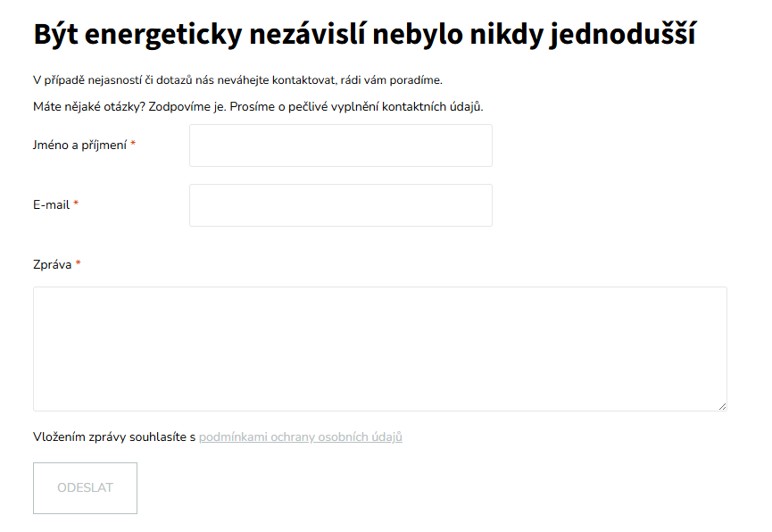The width and height of the screenshot is (772, 532).
Task: Click the 'Jméno a příjmení' field label
Action: pos(79,145)
